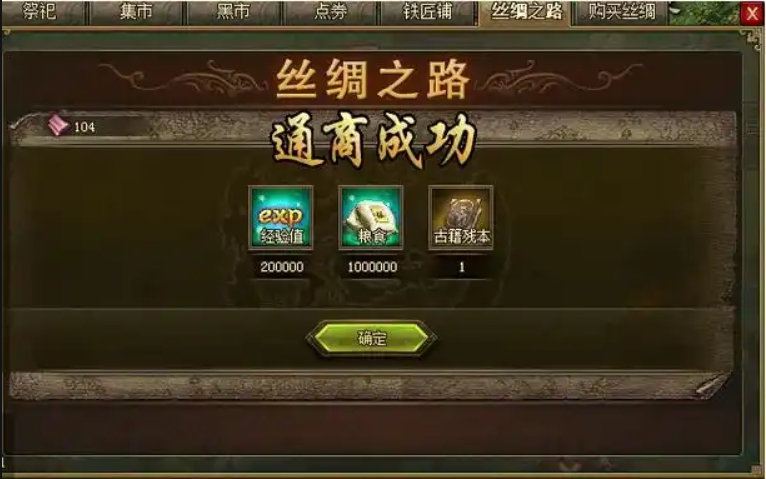
Task: Click the 1000000 grain amount
Action: point(372,267)
